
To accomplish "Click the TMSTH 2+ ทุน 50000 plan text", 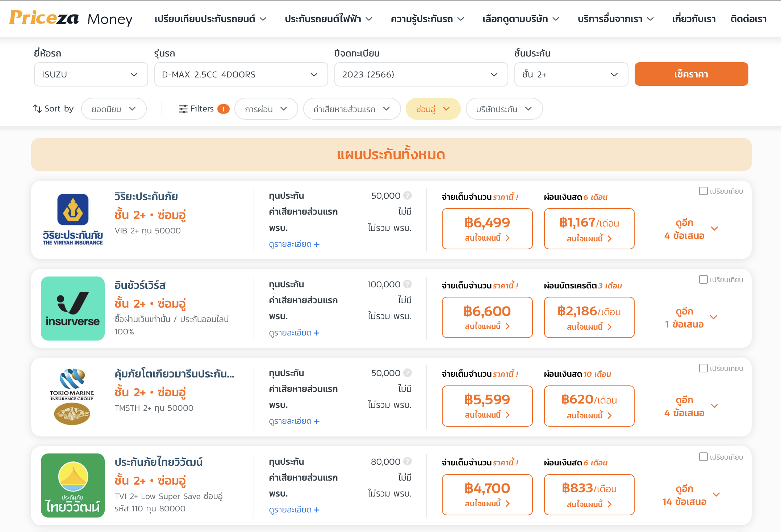I will coord(154,408).
